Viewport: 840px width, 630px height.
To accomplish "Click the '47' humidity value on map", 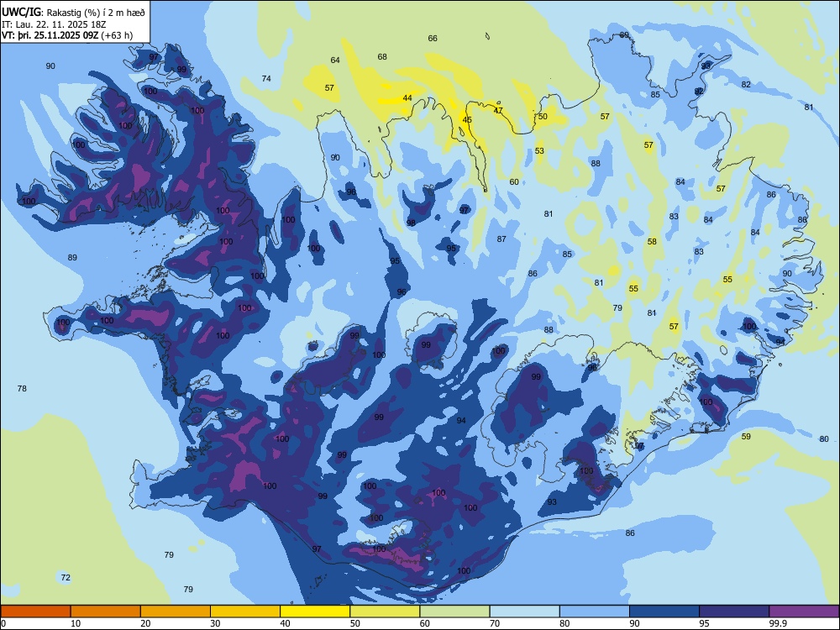I will click(x=498, y=111).
